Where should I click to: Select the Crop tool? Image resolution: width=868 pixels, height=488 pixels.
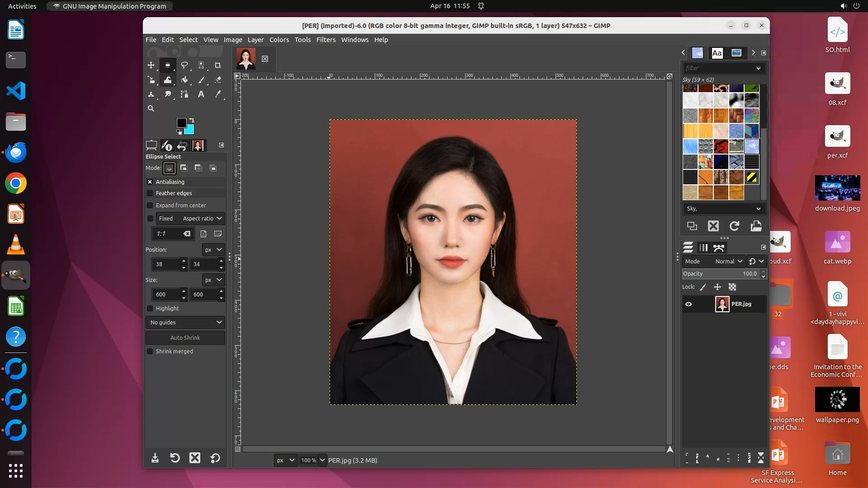[217, 66]
